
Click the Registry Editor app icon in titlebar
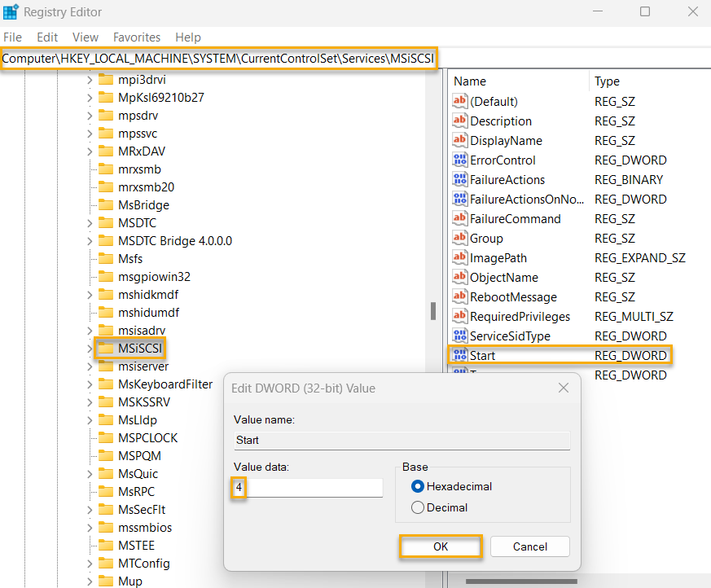click(11, 11)
